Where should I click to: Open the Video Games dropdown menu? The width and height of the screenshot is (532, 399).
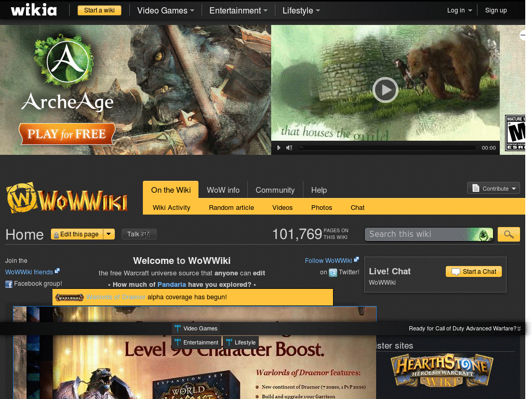pos(166,10)
